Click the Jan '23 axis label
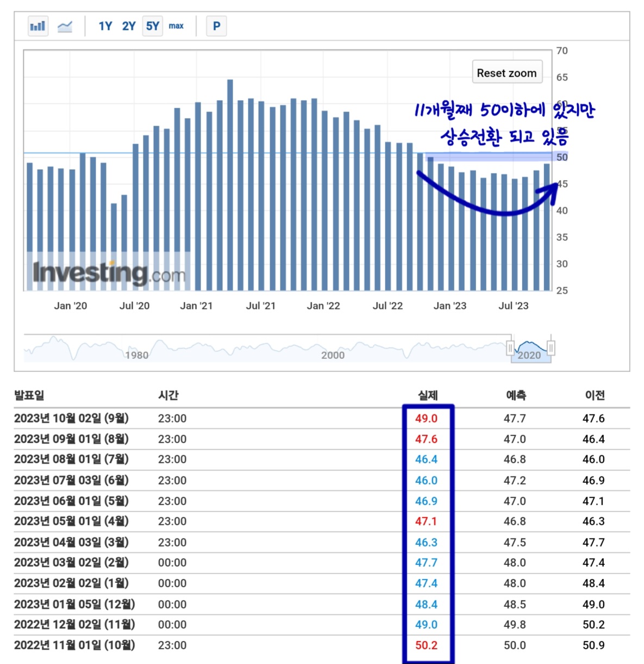 pyautogui.click(x=450, y=306)
